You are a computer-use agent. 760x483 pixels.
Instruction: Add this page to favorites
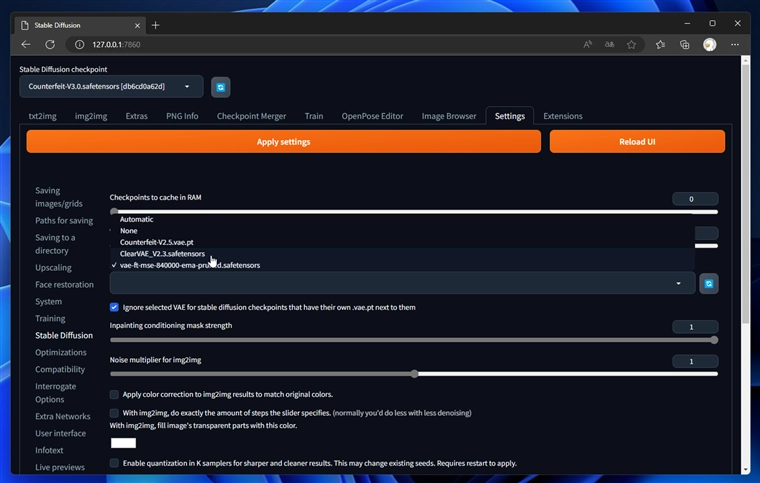pos(631,45)
